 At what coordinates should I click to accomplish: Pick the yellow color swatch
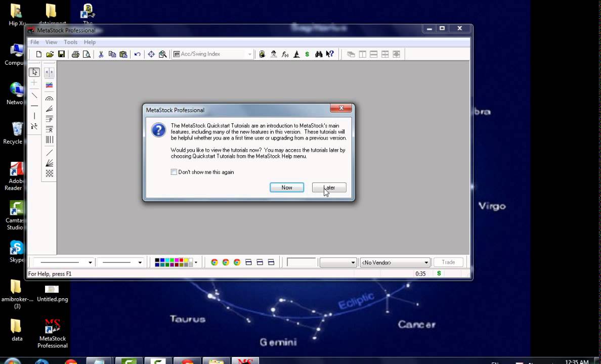click(x=186, y=260)
